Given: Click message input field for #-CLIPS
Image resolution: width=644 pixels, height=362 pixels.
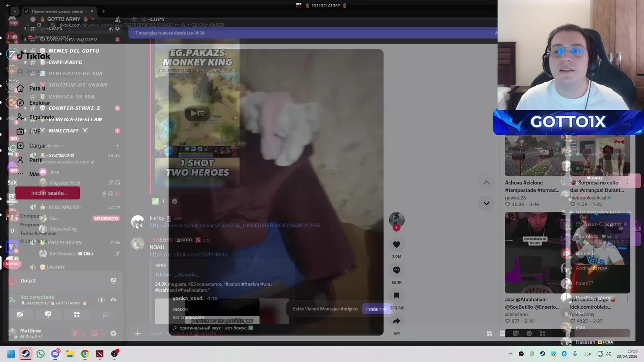Looking at the screenshot, I should pyautogui.click(x=312, y=333).
